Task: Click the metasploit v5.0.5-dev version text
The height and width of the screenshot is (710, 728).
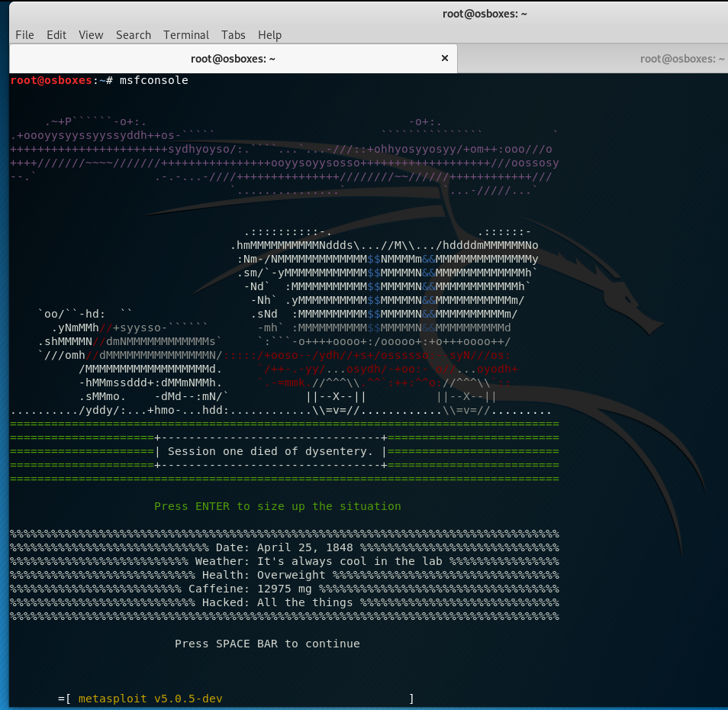Action: [x=150, y=698]
